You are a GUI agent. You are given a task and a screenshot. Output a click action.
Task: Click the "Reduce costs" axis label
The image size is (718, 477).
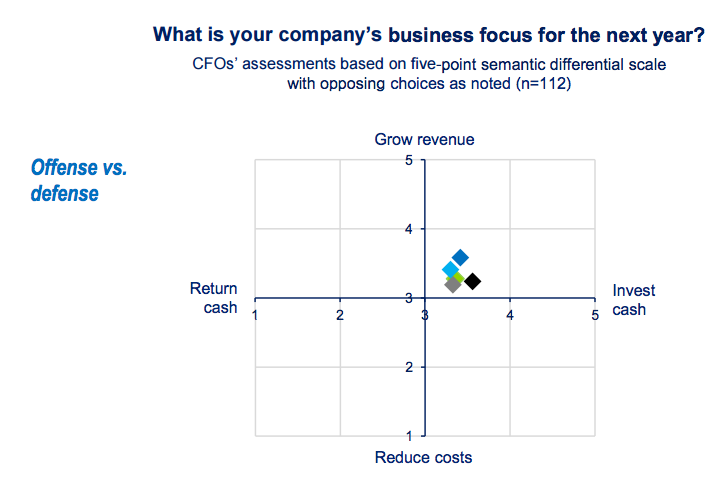coord(423,457)
